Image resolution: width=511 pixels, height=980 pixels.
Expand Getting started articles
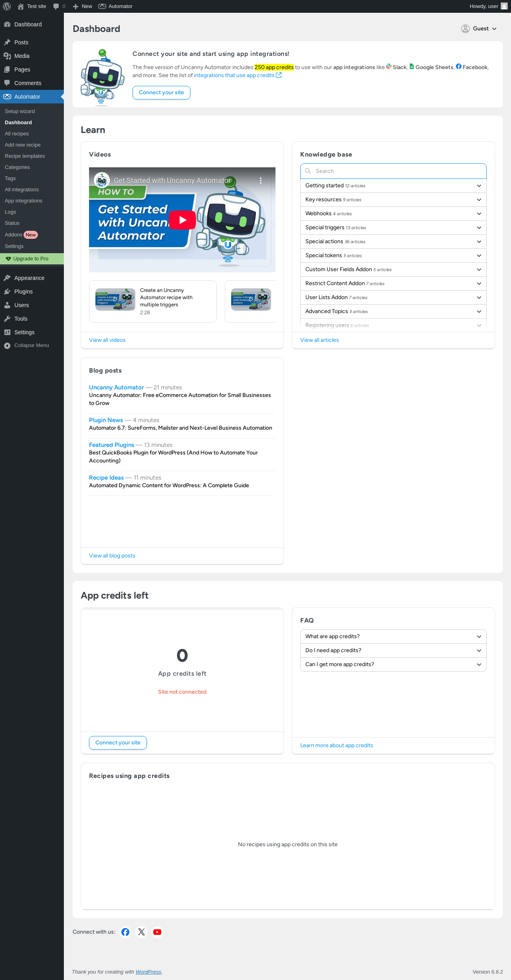(393, 186)
